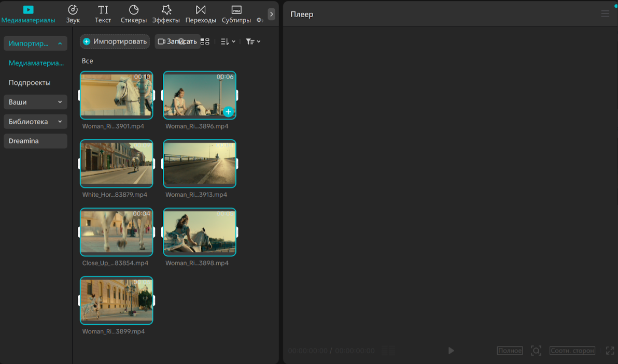
Task: Click the fullscreen icon in player
Action: point(610,351)
